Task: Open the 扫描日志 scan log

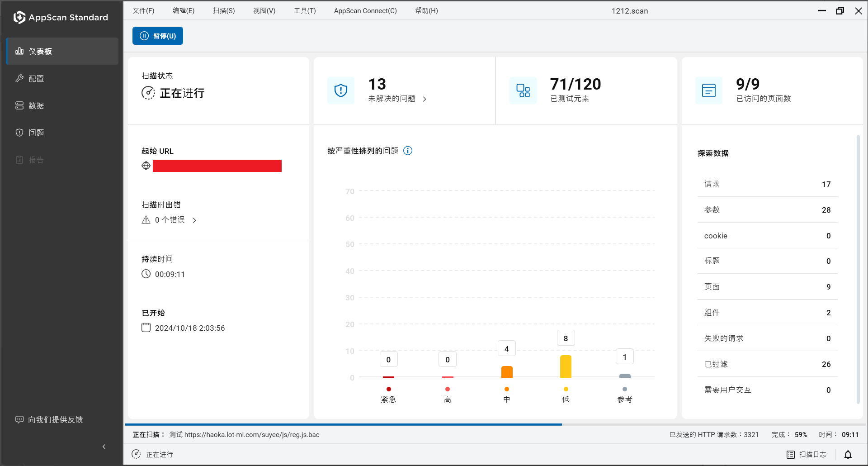Action: tap(807, 455)
